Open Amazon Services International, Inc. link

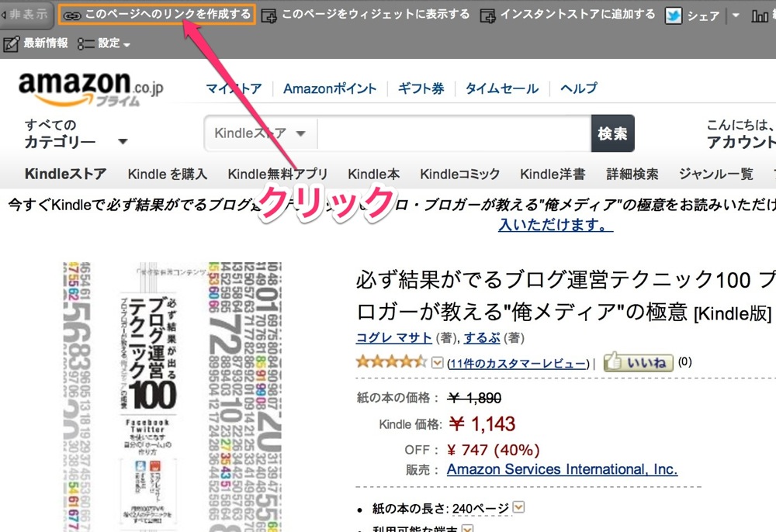click(x=562, y=469)
